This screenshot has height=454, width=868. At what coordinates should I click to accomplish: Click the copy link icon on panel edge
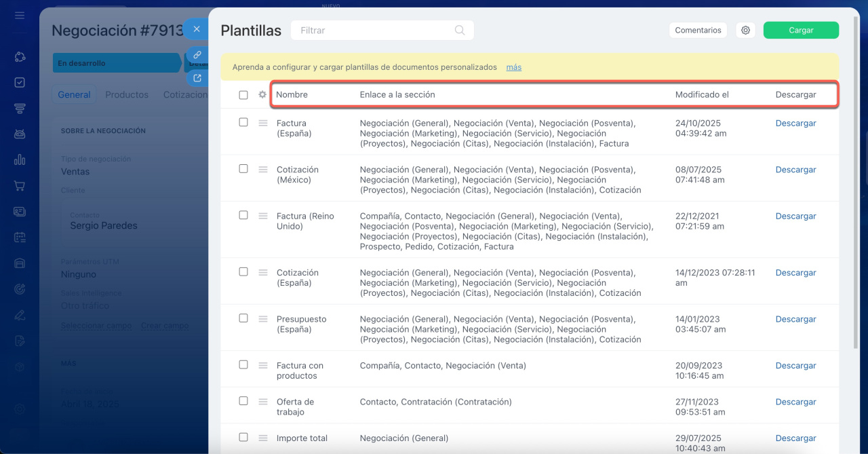coord(197,54)
